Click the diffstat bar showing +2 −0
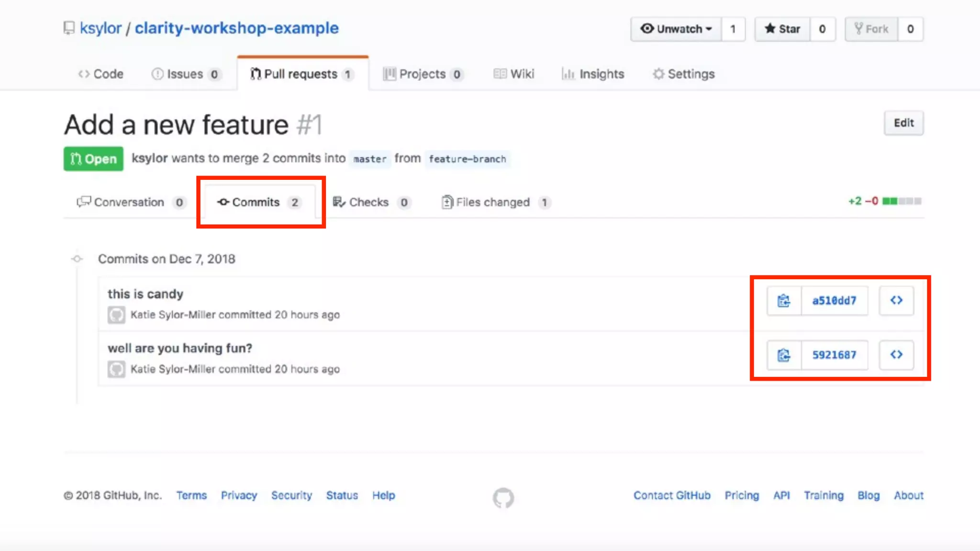The image size is (980, 551). (902, 201)
